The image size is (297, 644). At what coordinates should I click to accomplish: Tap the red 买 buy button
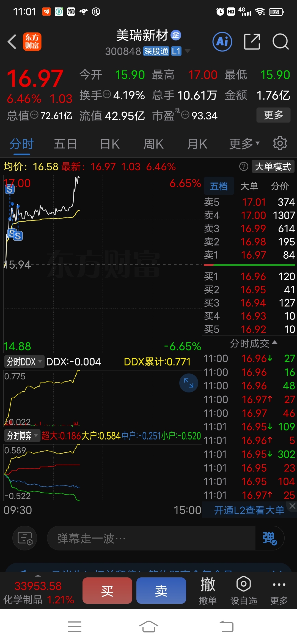coord(107,591)
